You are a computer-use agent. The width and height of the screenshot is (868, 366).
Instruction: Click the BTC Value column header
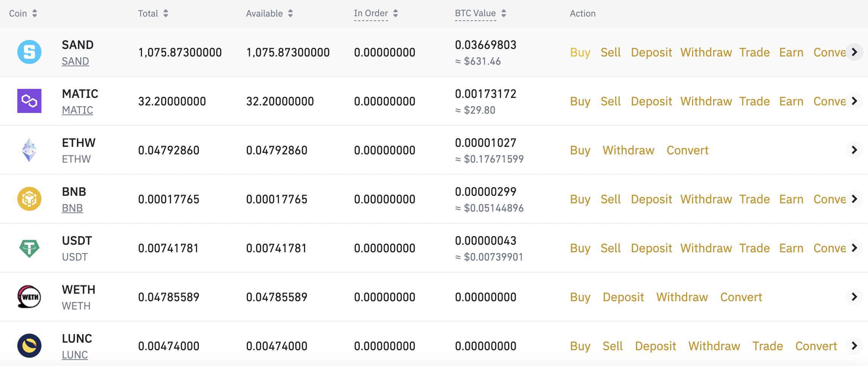tap(475, 14)
